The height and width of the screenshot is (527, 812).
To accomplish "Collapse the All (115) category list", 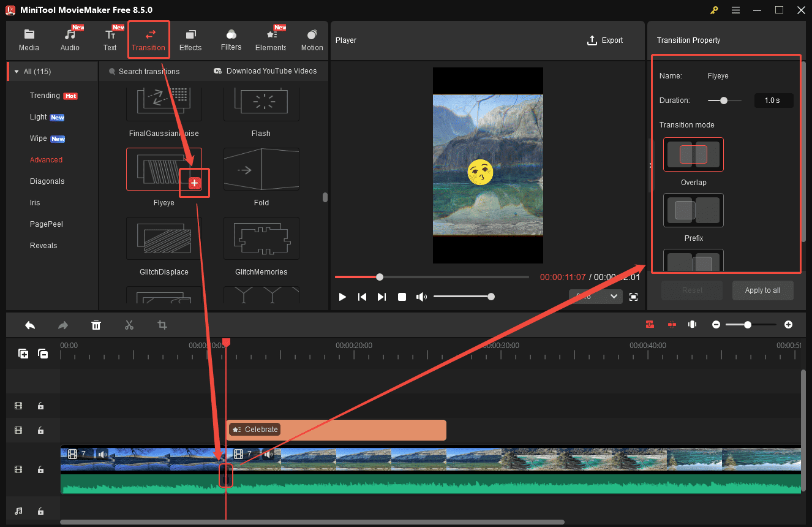I will [17, 71].
